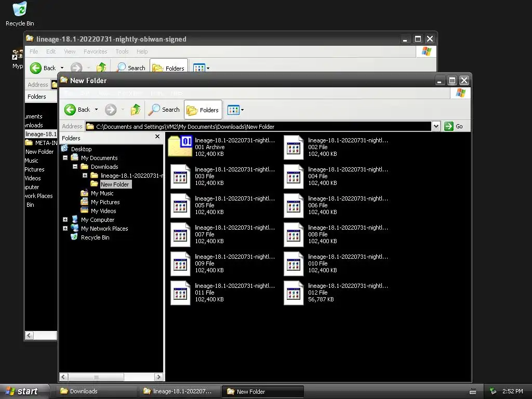Viewport: 532px width, 399px height.
Task: Switch to Downloads taskbar button
Action: pyautogui.click(x=96, y=391)
